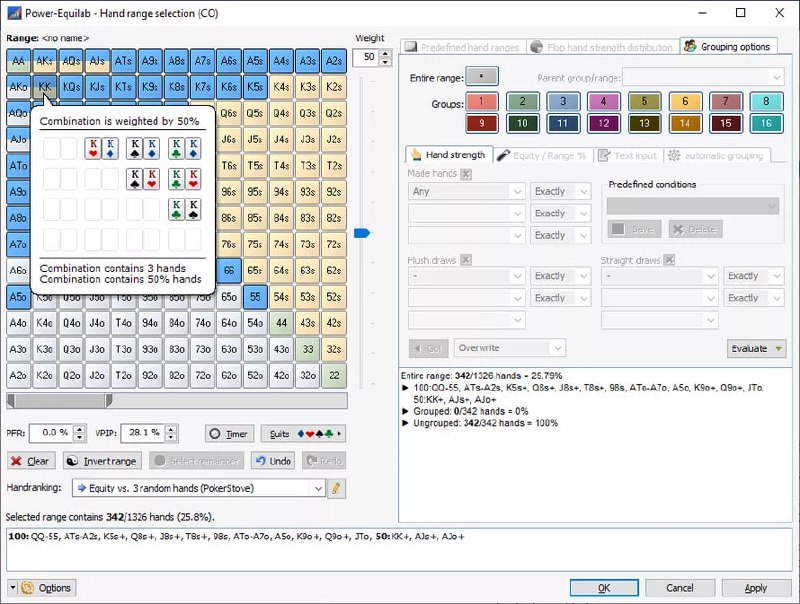Select the king of spades, king of hearts combo
This screenshot has width=800, height=604.
click(143, 179)
